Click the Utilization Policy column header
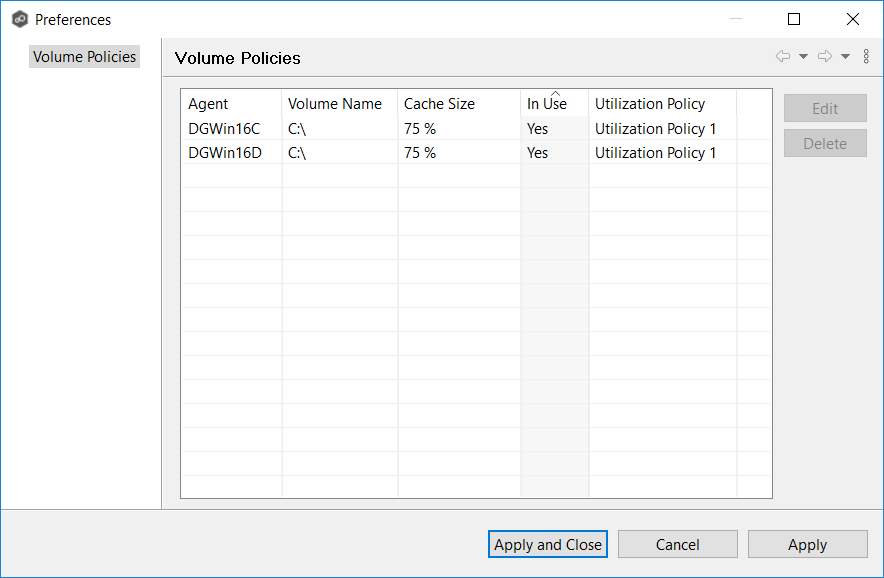The image size is (884, 578). [661, 104]
